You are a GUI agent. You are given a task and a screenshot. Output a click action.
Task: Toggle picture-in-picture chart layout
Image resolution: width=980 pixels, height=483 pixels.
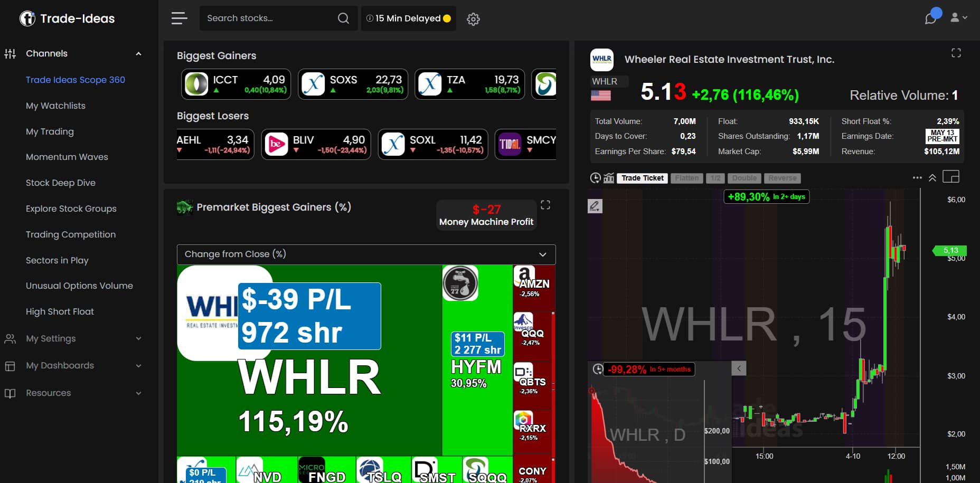(951, 176)
